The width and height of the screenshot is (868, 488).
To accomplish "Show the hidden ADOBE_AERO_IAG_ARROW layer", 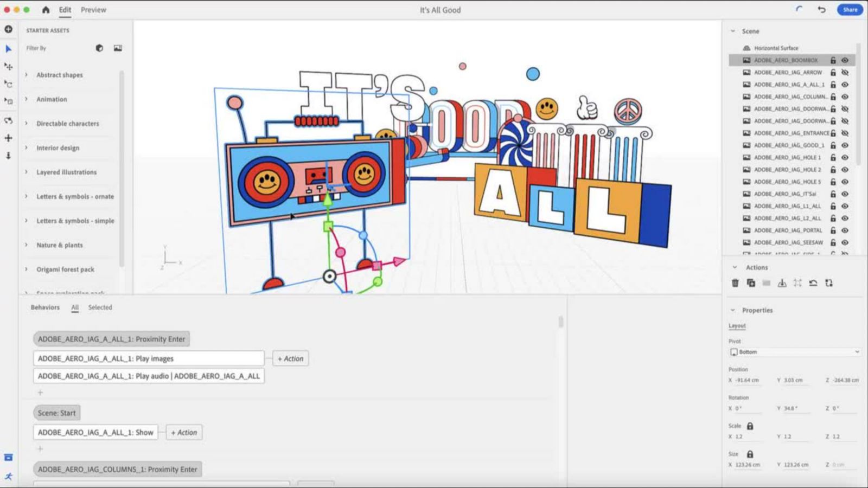I will [x=845, y=73].
